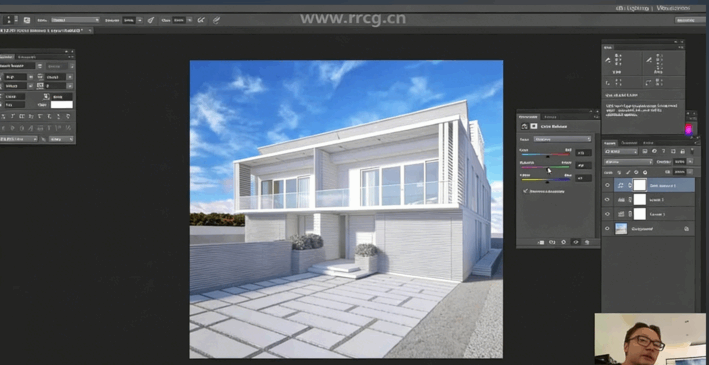Open the Character panel flyout menu
The width and height of the screenshot is (709, 365).
(x=71, y=57)
